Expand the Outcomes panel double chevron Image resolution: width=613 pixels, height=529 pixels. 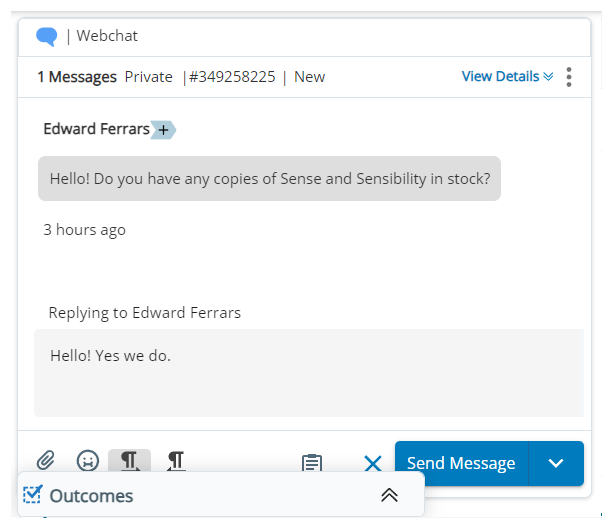[389, 495]
